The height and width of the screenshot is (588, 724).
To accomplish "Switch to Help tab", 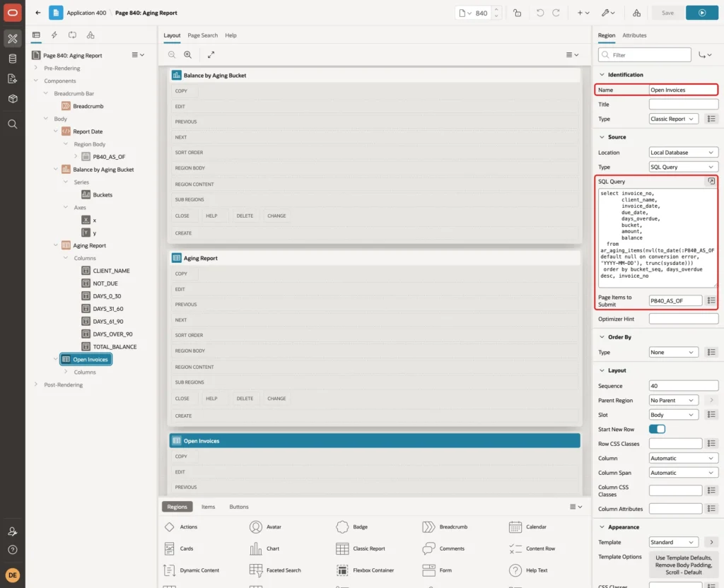I will tap(230, 35).
